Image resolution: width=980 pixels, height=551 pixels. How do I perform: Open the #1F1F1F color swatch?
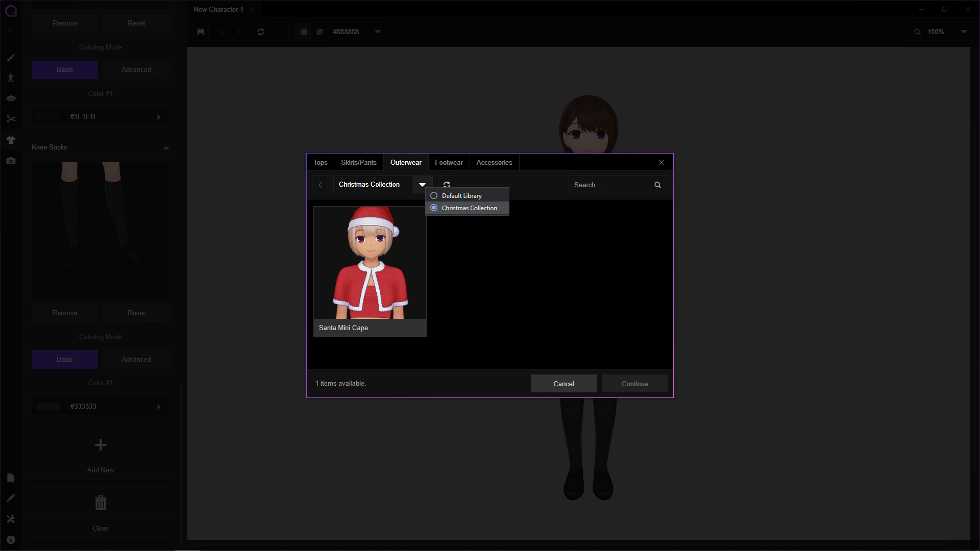pyautogui.click(x=49, y=117)
